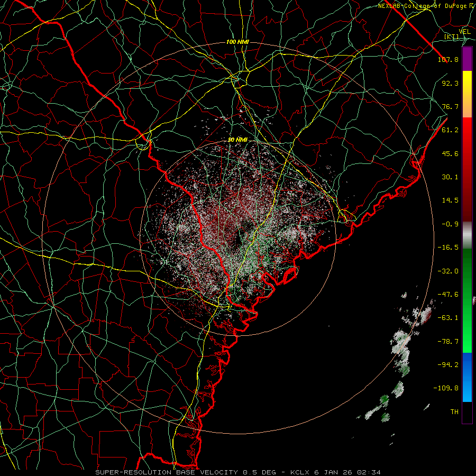Click the VEL legend title

pyautogui.click(x=464, y=32)
